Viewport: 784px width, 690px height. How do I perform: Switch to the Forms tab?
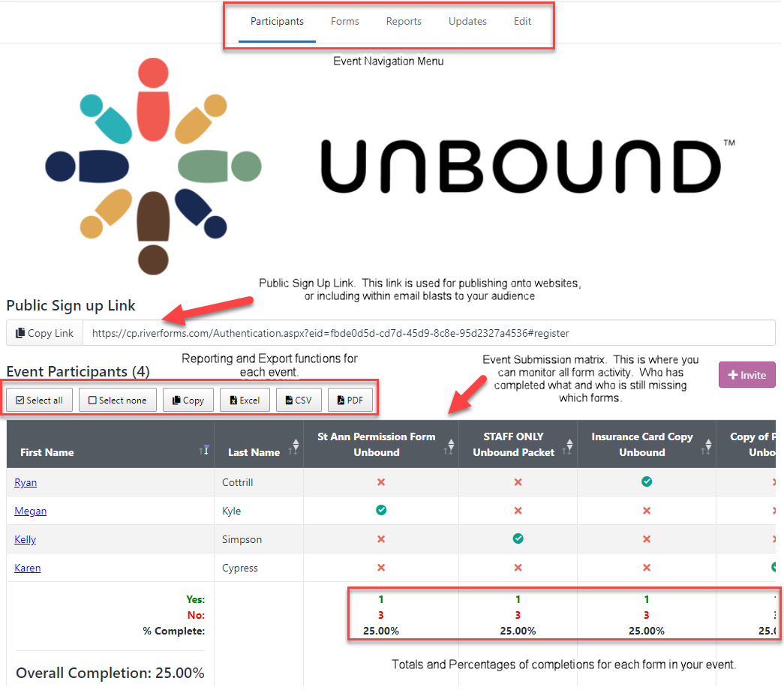(345, 22)
